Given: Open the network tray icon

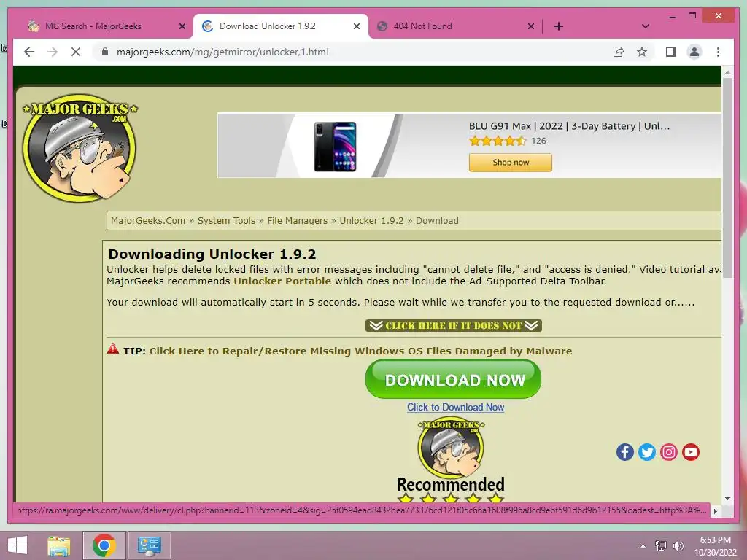Looking at the screenshot, I should pyautogui.click(x=660, y=545).
